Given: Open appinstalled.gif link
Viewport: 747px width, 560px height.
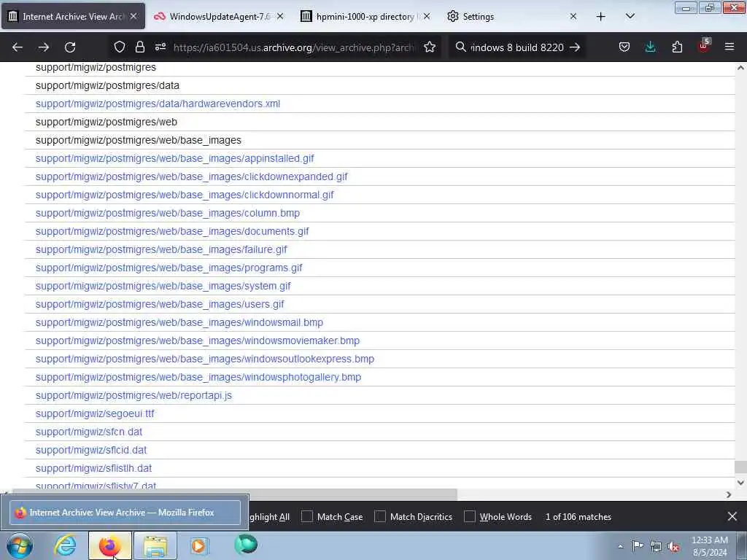Looking at the screenshot, I should click(x=175, y=158).
